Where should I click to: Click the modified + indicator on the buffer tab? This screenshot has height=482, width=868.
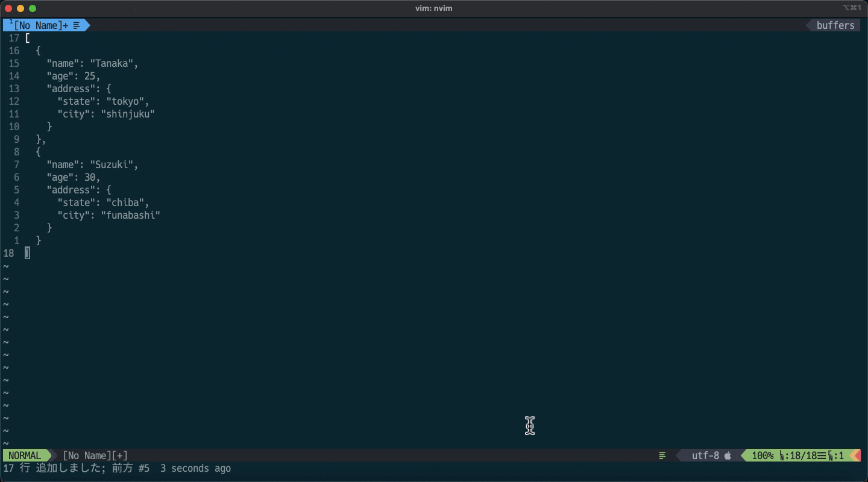66,25
